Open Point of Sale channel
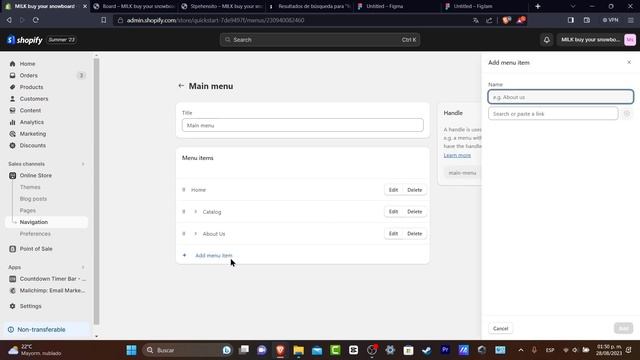 pyautogui.click(x=36, y=249)
